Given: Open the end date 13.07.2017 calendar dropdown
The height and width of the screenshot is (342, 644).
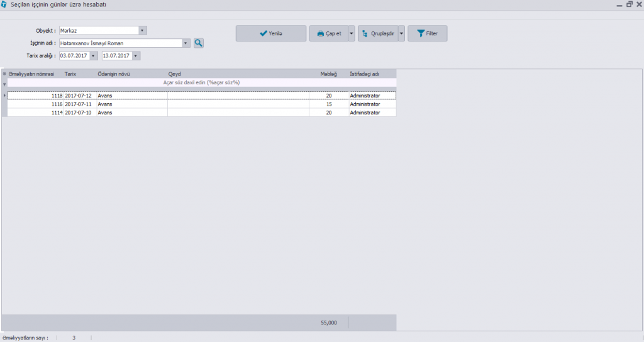Looking at the screenshot, I should pyautogui.click(x=136, y=56).
